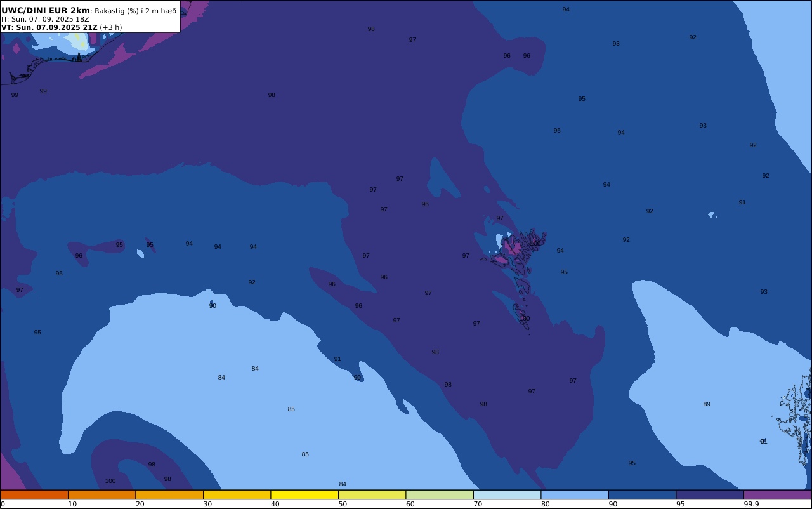Pick the pale blue 70–80 legend swatch
The image size is (812, 509).
click(507, 494)
